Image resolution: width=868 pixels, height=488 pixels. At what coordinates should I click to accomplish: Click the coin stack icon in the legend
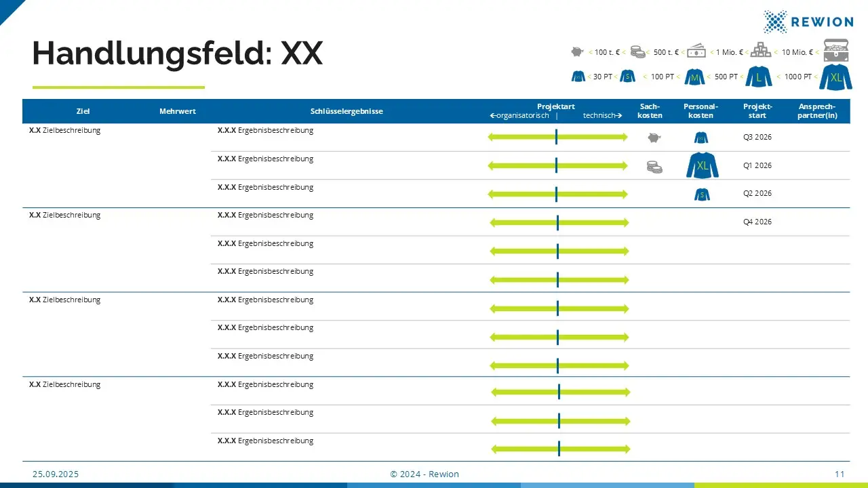coord(637,52)
